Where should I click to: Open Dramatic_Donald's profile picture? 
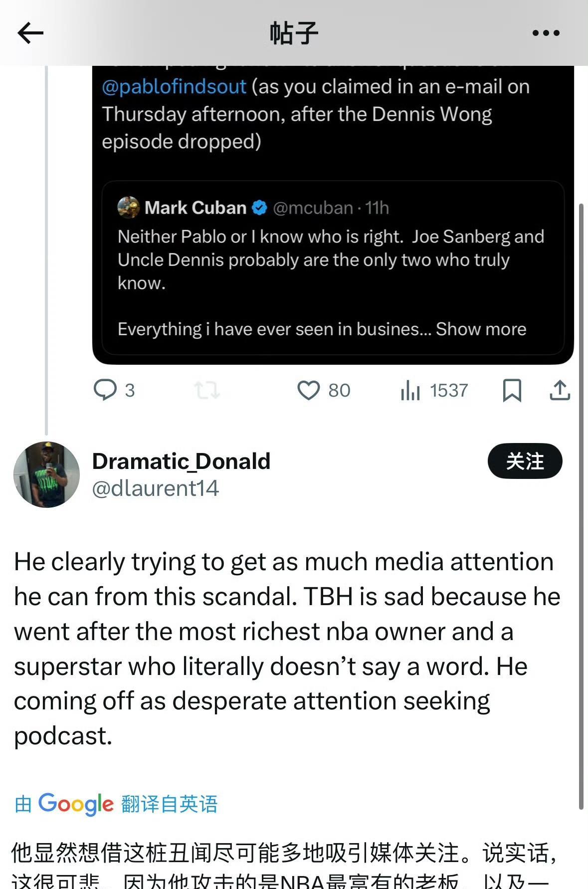point(46,474)
